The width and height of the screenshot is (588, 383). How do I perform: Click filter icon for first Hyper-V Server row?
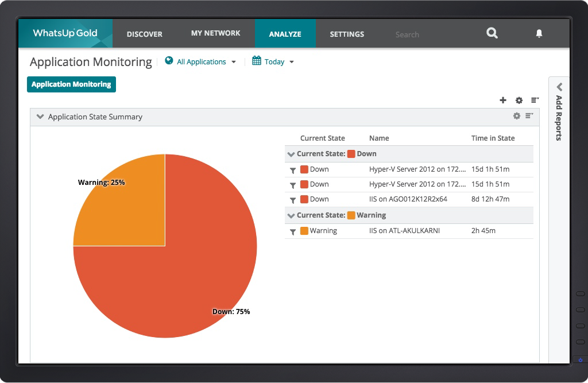[x=293, y=170]
